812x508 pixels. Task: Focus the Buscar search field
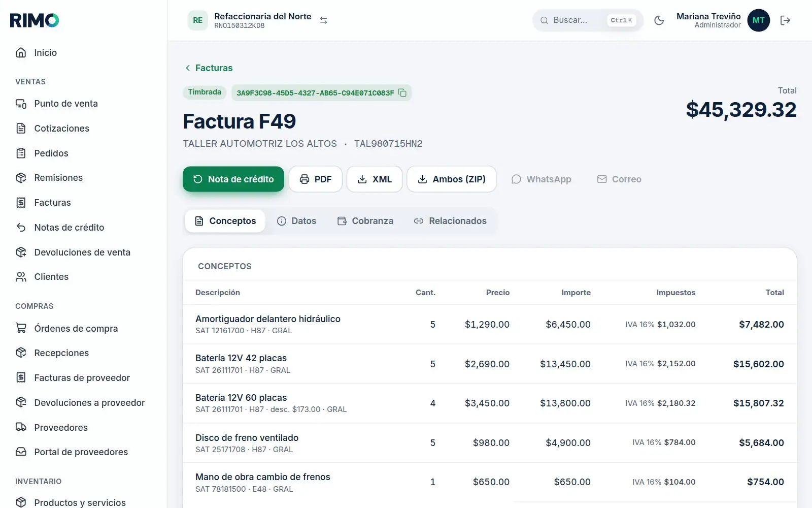pyautogui.click(x=588, y=20)
